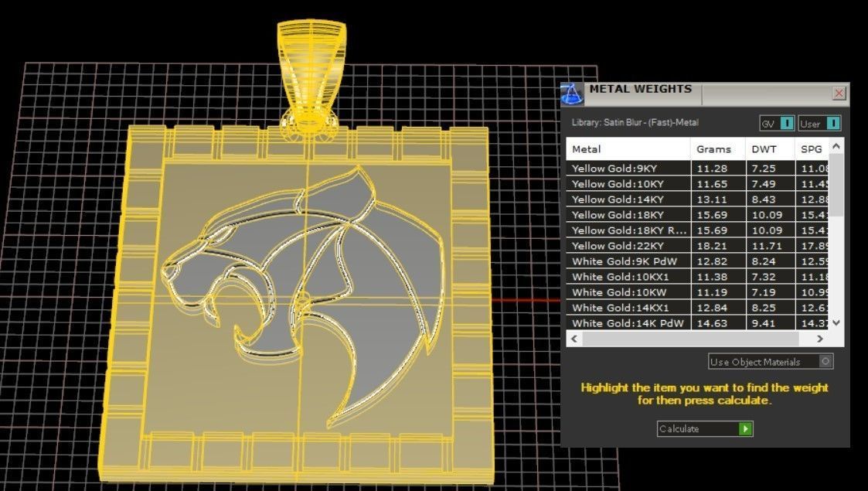The width and height of the screenshot is (868, 491).
Task: Select the Yellow Gold:18KY R... row
Action: [x=697, y=230]
